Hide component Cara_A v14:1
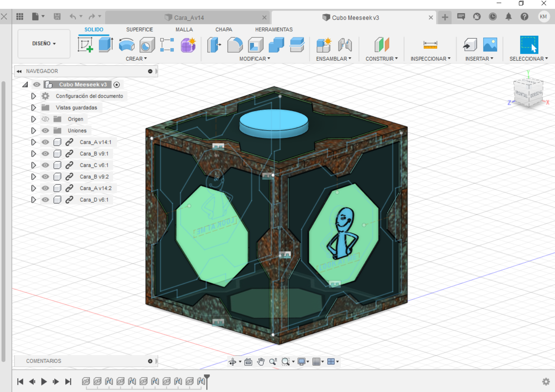555x392 pixels. tap(45, 142)
